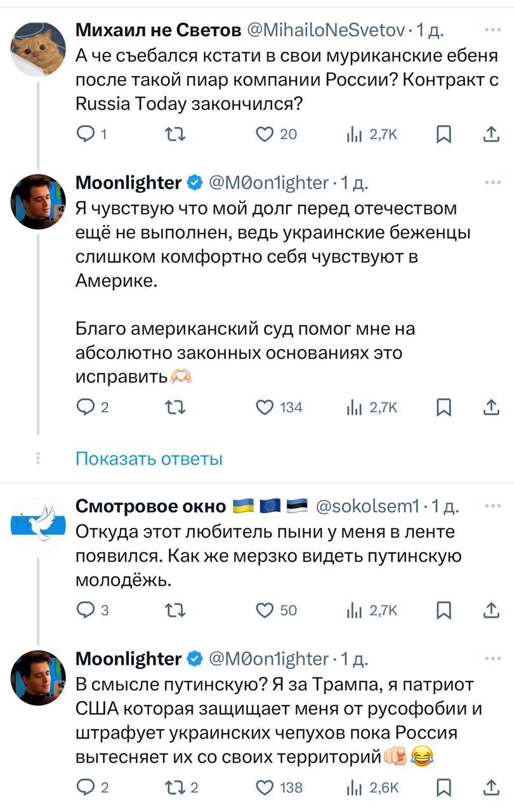Reply to Михаил не Светов's tweet

tap(84, 134)
